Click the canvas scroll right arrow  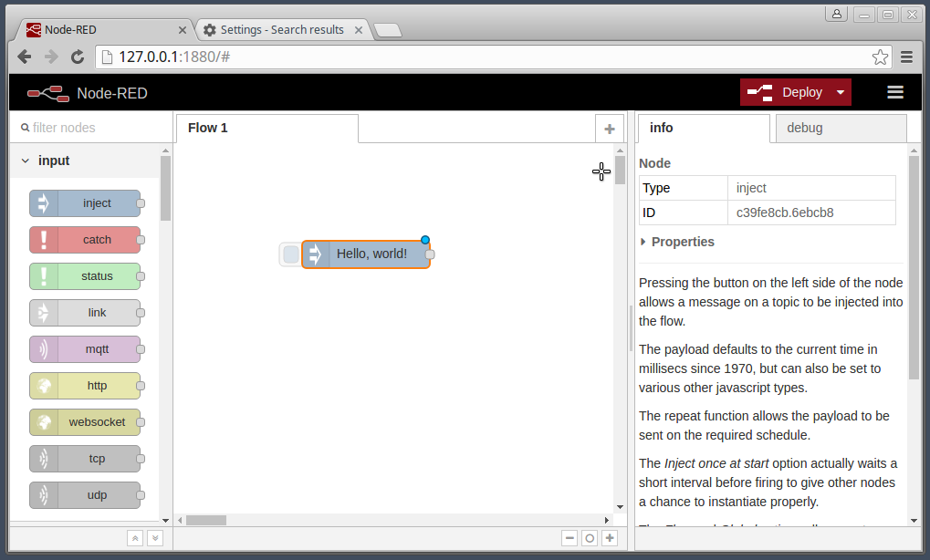point(607,520)
